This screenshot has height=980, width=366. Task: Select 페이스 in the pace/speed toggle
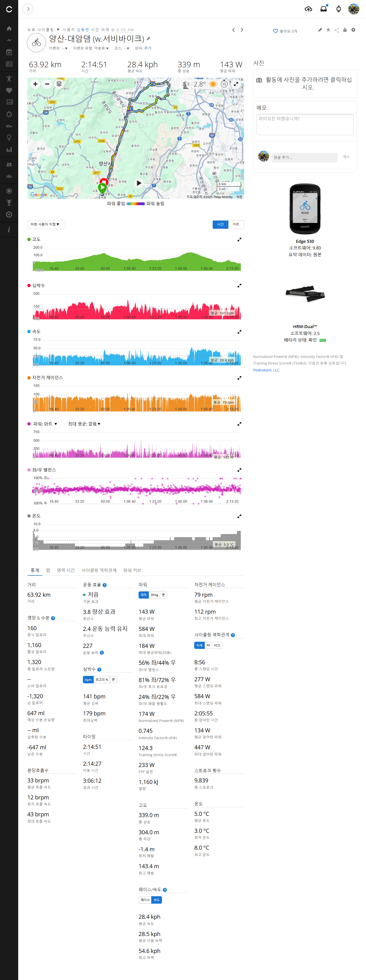point(145,900)
